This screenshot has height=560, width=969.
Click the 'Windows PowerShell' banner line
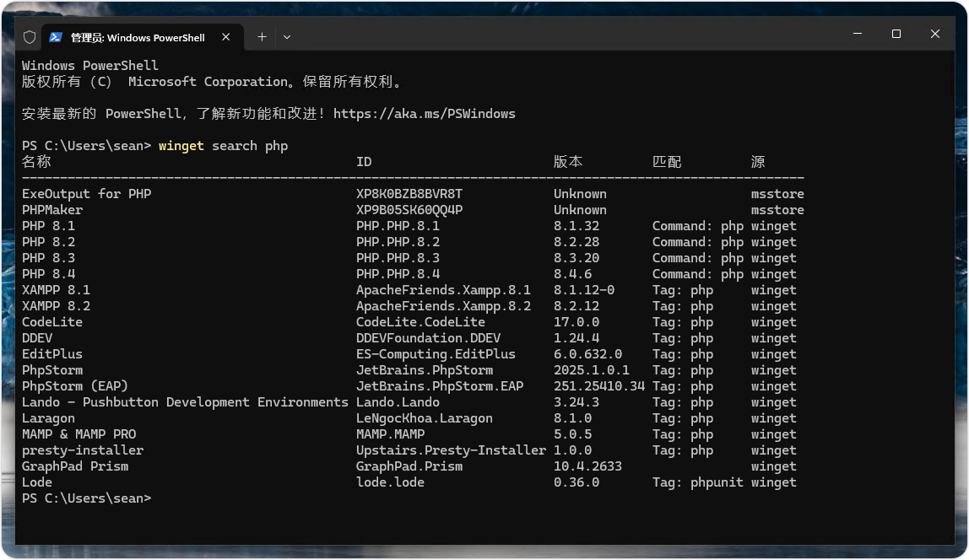tap(90, 66)
